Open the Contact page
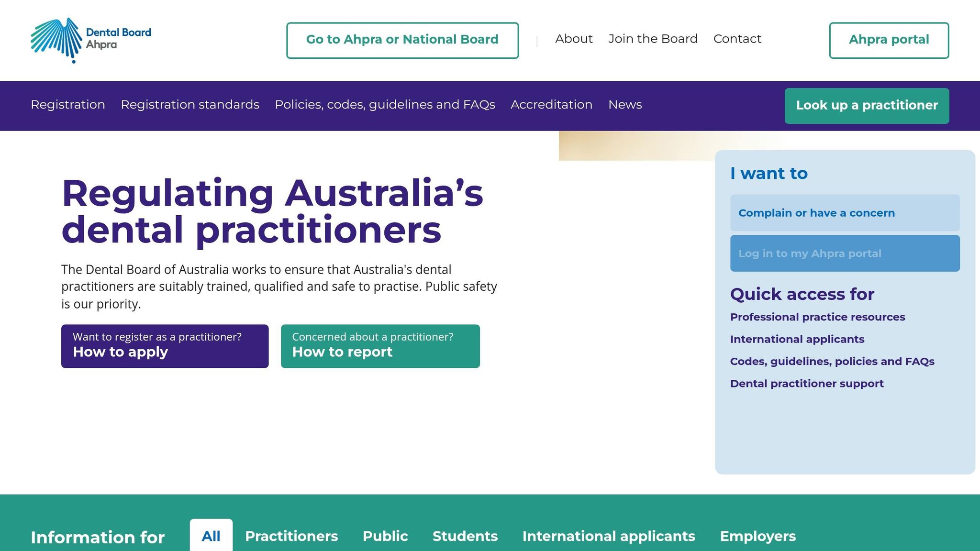This screenshot has height=551, width=980. [737, 39]
